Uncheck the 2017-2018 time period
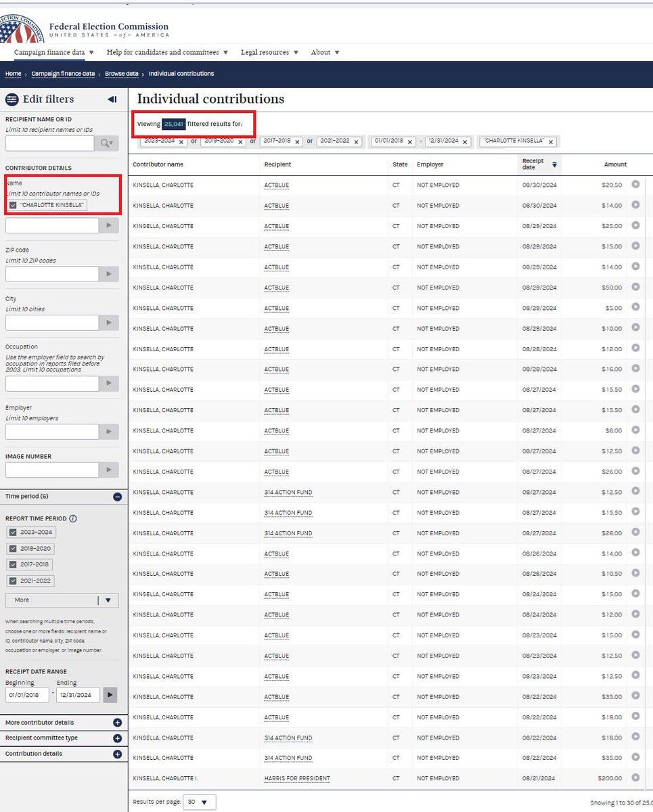 [13, 564]
